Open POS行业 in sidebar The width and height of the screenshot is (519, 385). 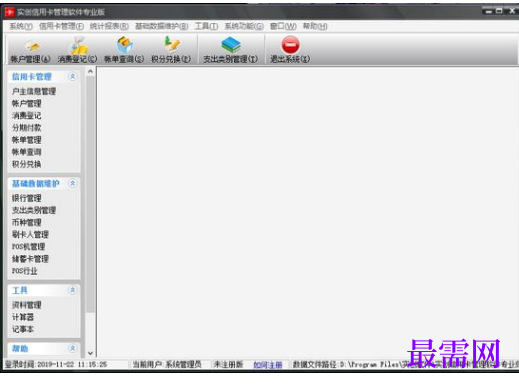tap(25, 271)
